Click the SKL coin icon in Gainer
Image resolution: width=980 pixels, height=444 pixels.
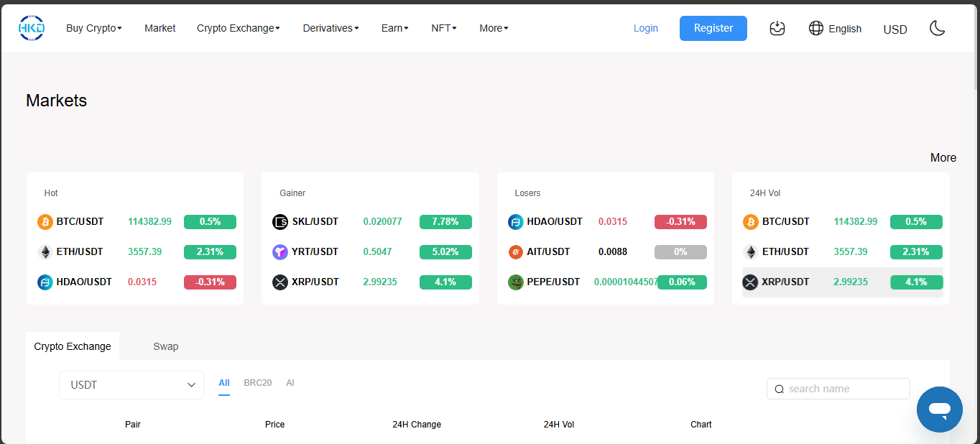pos(280,222)
